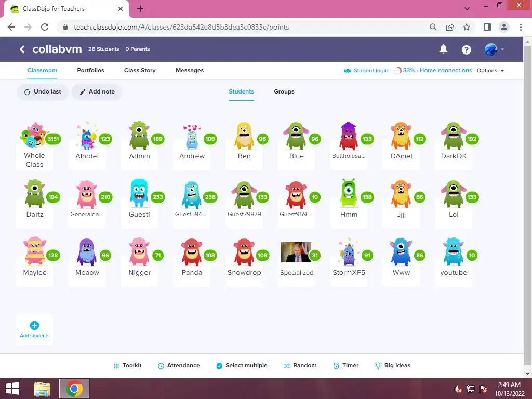Click the Add students plus button
Viewport: 532px width, 399px height.
click(34, 325)
